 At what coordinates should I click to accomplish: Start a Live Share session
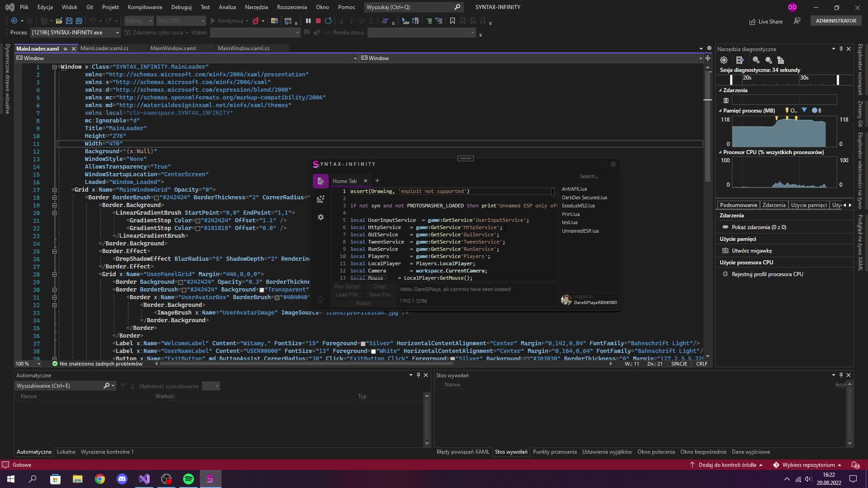766,21
